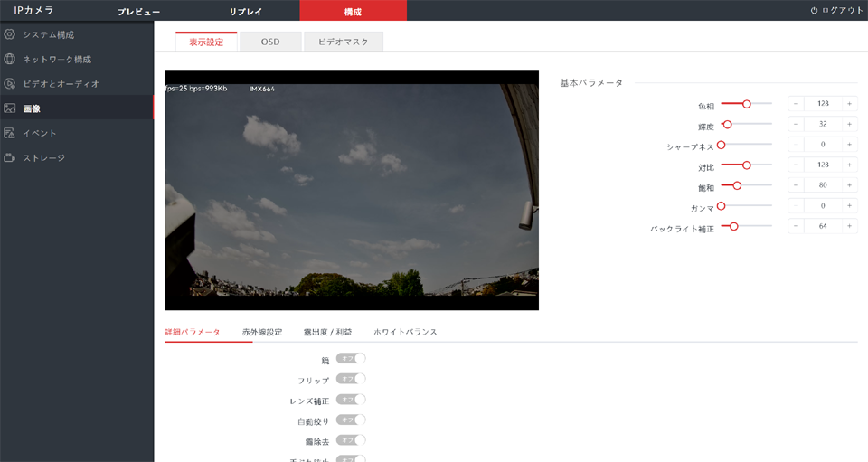This screenshot has height=462, width=868.
Task: Open ストレージ via its storage icon
Action: click(10, 157)
